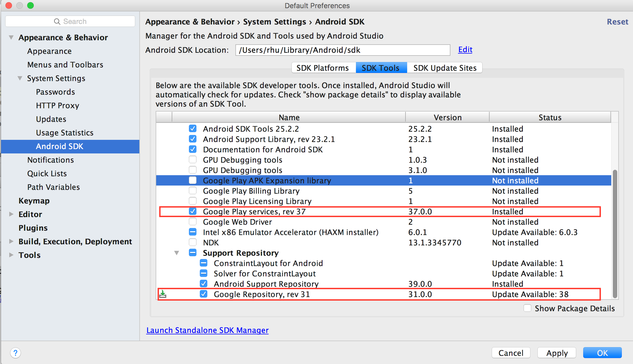Check GPU Debugging tools 3.1.0 checkbox
Image resolution: width=633 pixels, height=364 pixels.
point(193,170)
